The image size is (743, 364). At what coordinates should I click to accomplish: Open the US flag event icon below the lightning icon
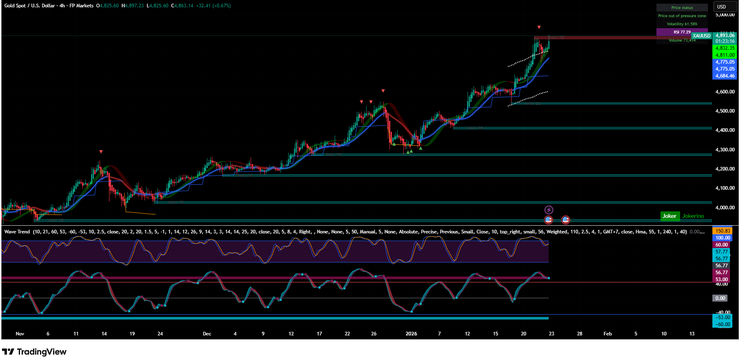click(x=548, y=220)
